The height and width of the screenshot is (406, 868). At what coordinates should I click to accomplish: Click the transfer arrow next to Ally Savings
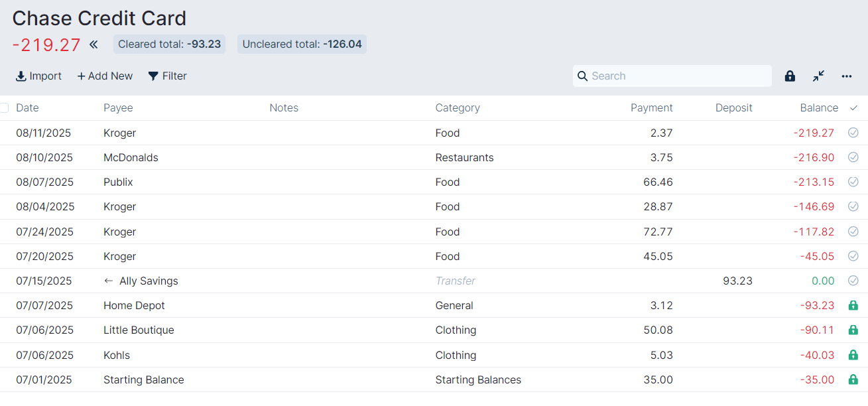tap(109, 281)
